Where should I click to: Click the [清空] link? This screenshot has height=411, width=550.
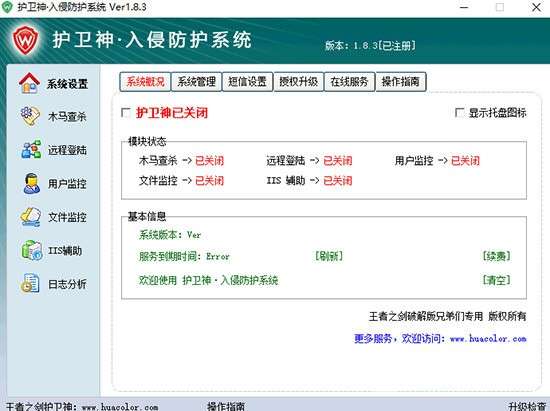point(496,280)
